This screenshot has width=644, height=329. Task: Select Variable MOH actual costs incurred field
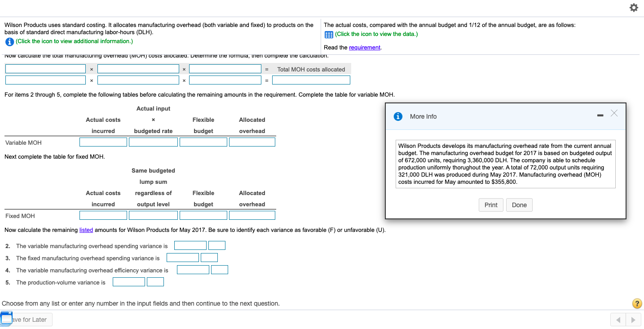103,142
